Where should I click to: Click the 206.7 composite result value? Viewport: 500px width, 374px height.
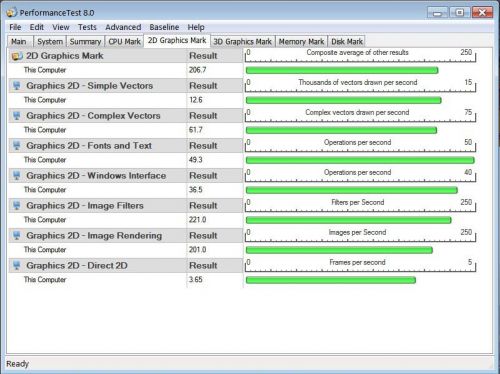point(198,70)
